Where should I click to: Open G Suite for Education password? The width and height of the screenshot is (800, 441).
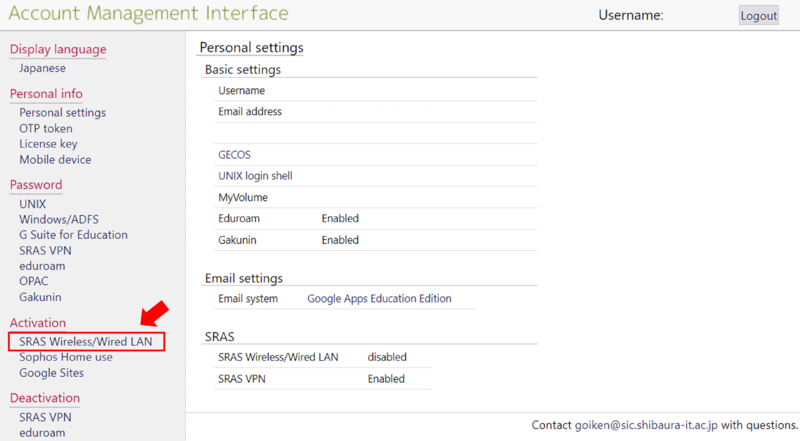[73, 234]
